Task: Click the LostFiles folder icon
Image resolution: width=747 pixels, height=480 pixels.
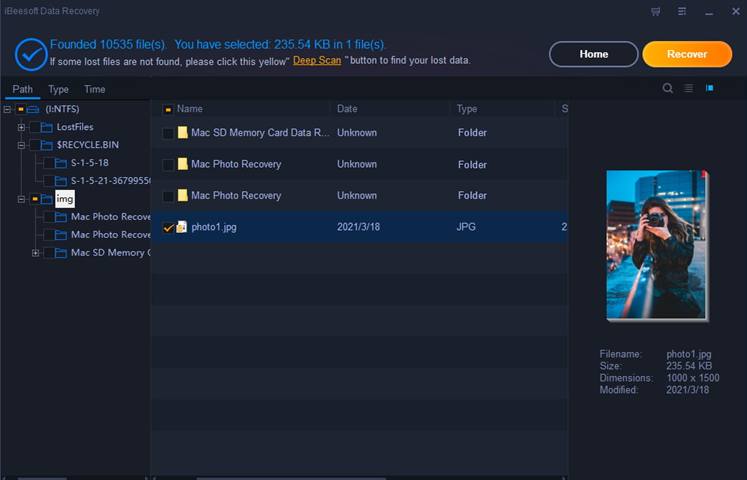Action: (x=47, y=127)
